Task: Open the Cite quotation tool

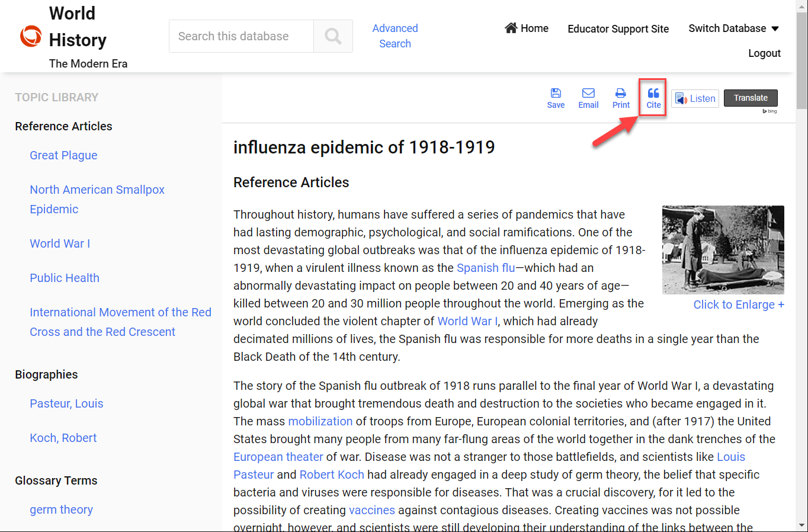Action: pyautogui.click(x=653, y=97)
